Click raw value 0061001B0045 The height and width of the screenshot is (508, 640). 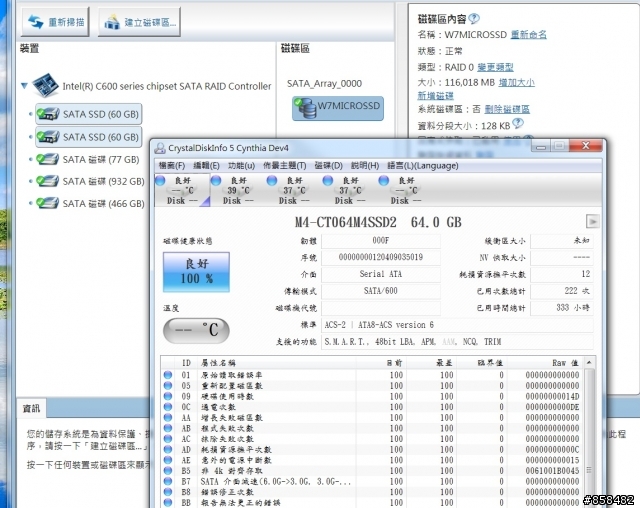pos(552,470)
